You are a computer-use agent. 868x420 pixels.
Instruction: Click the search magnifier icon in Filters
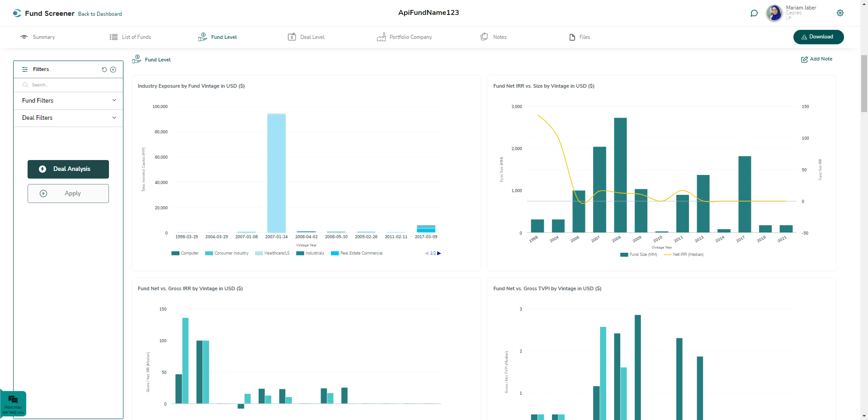point(25,85)
